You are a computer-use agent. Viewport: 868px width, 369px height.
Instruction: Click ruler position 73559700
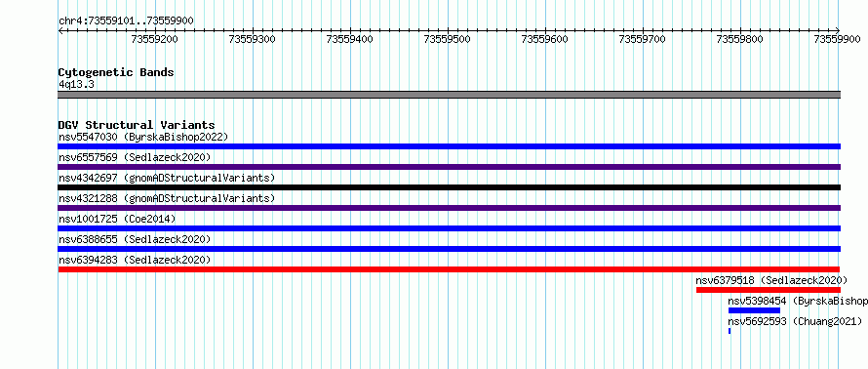(x=643, y=39)
